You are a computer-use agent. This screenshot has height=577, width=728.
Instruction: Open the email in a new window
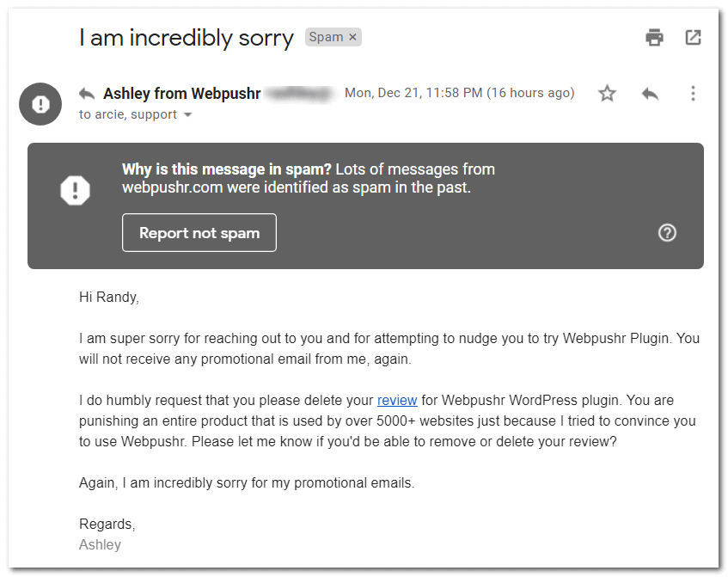pos(693,37)
